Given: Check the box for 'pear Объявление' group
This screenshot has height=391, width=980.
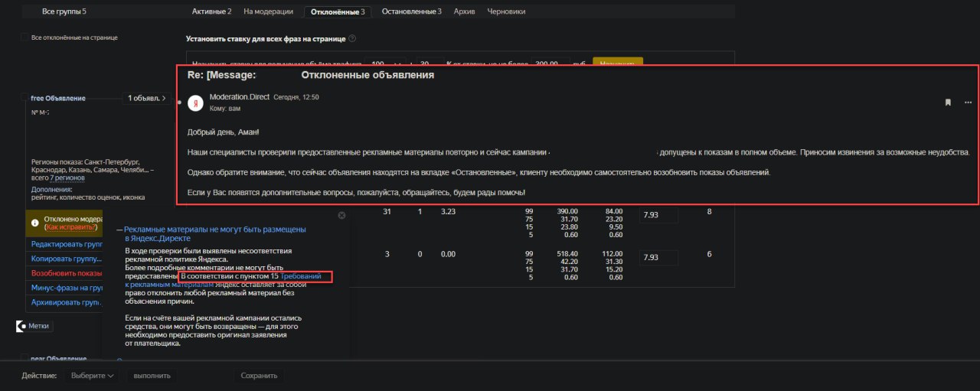Looking at the screenshot, I should point(25,358).
